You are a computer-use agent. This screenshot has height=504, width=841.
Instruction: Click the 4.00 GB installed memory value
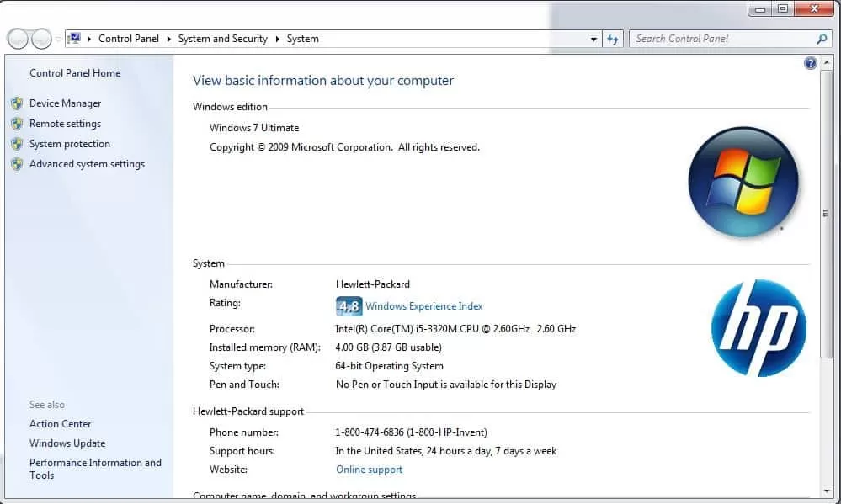click(x=389, y=347)
